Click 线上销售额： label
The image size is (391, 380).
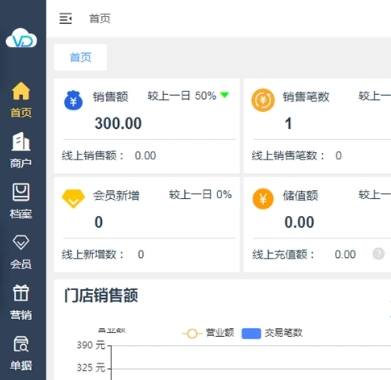click(93, 156)
